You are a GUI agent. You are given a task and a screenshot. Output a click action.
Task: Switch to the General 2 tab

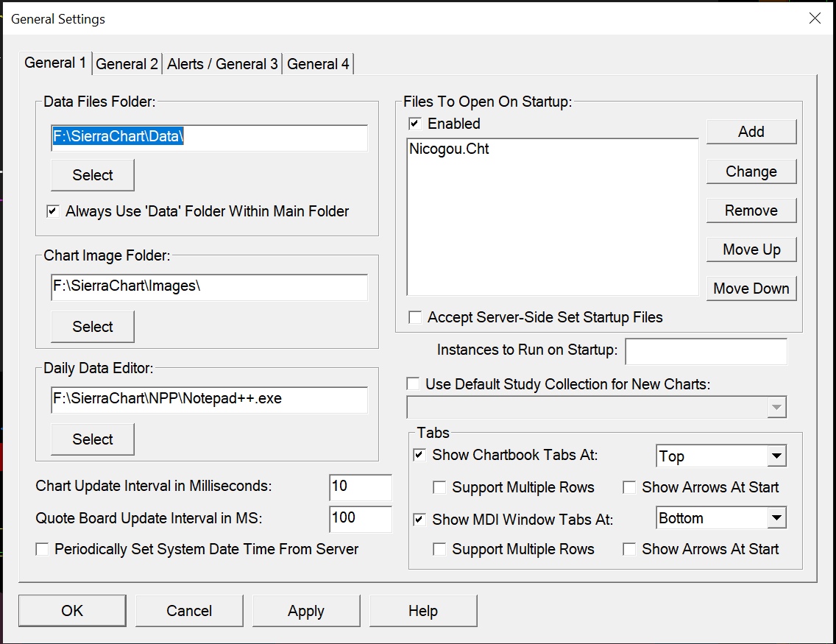pyautogui.click(x=127, y=64)
